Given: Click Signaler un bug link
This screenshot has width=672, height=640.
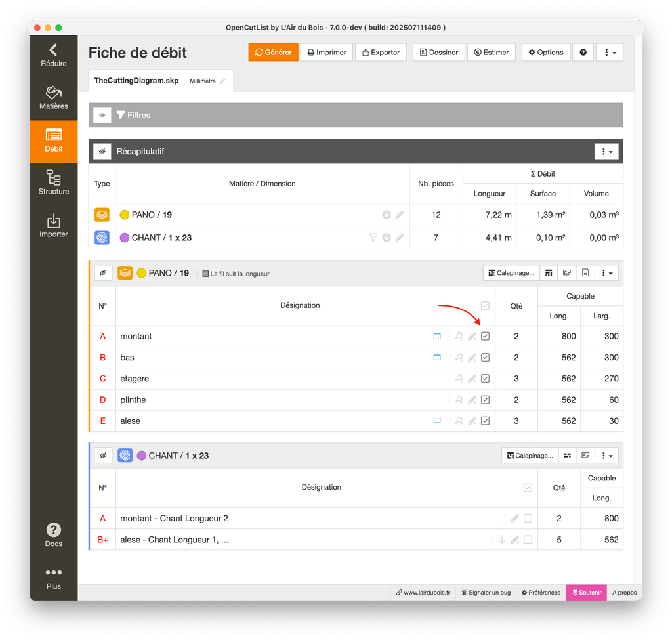Looking at the screenshot, I should tap(486, 593).
